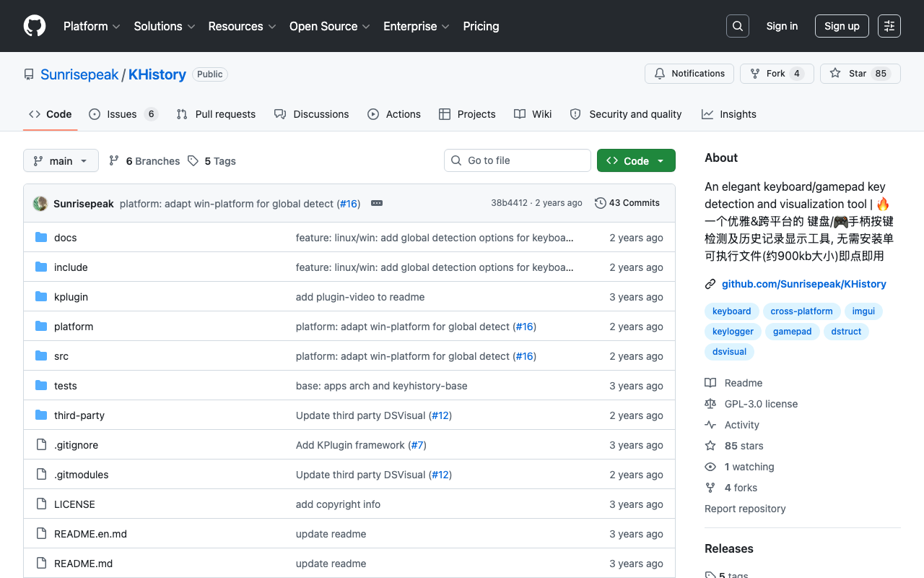Screen dimensions: 924x578
Task: Expand the Platform menu
Action: (x=92, y=26)
